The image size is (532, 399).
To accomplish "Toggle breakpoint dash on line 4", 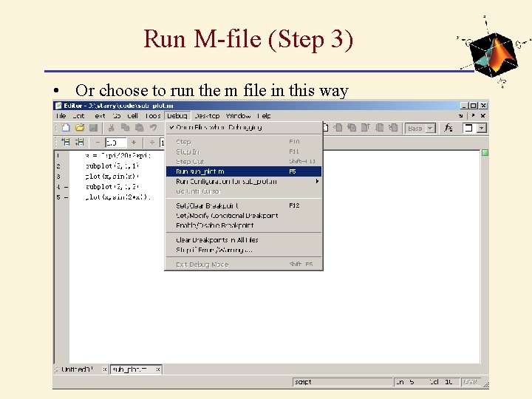I will click(66, 187).
